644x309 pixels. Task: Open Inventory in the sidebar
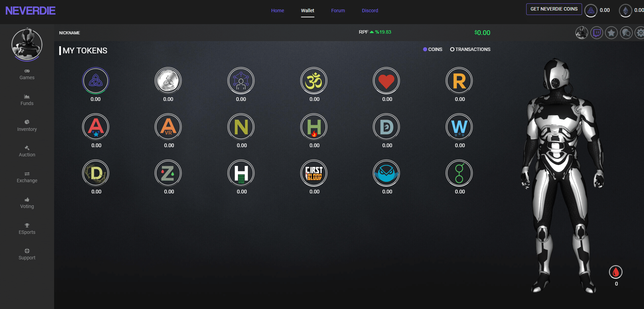point(27,126)
